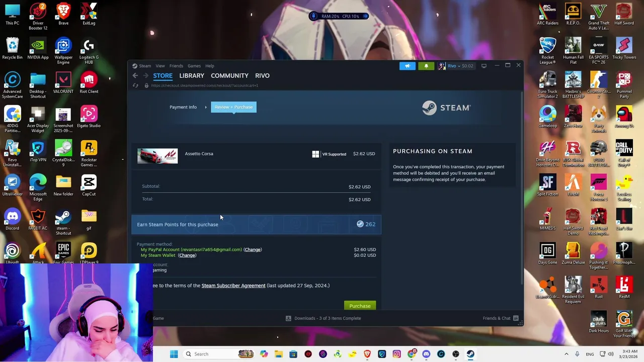Select the Review + Purchase step
The height and width of the screenshot is (362, 644).
(x=233, y=107)
